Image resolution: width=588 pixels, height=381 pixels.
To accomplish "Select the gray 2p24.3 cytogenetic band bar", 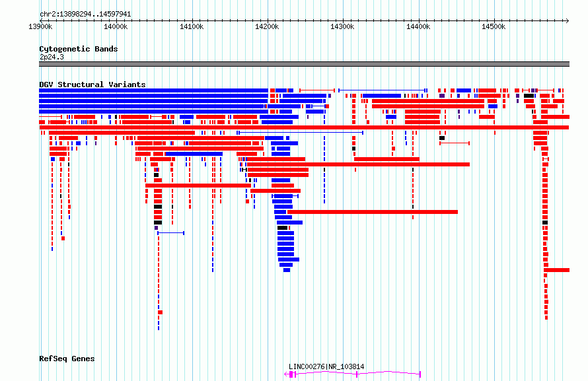I will coord(304,64).
